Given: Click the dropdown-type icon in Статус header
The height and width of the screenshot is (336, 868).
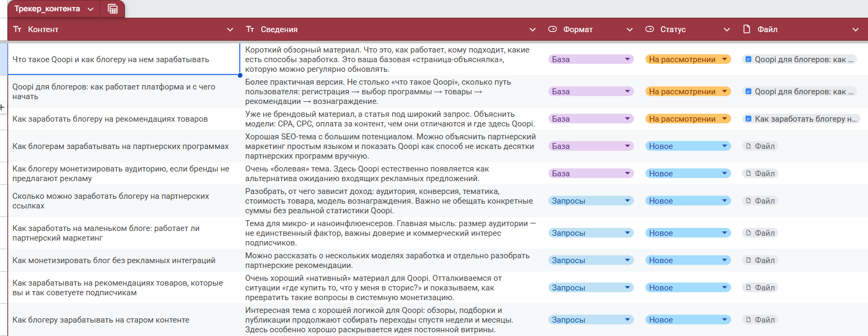Looking at the screenshot, I should pos(650,29).
